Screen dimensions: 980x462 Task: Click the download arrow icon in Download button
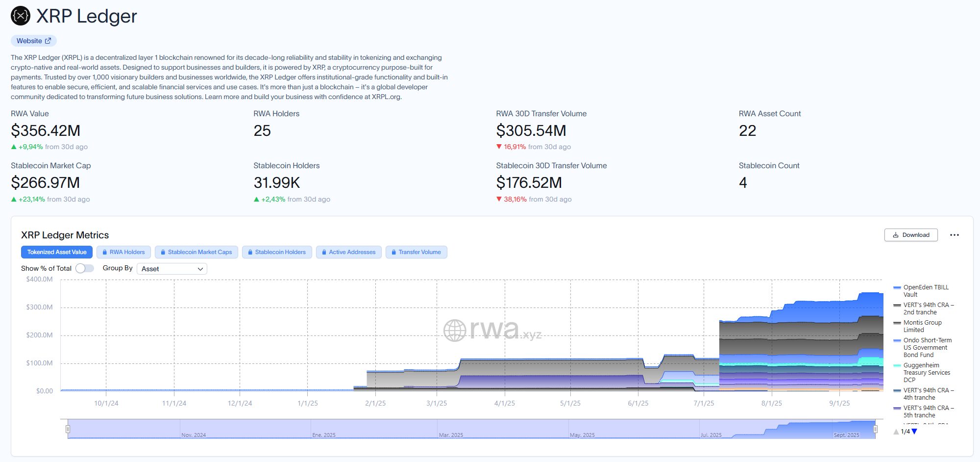[896, 235]
